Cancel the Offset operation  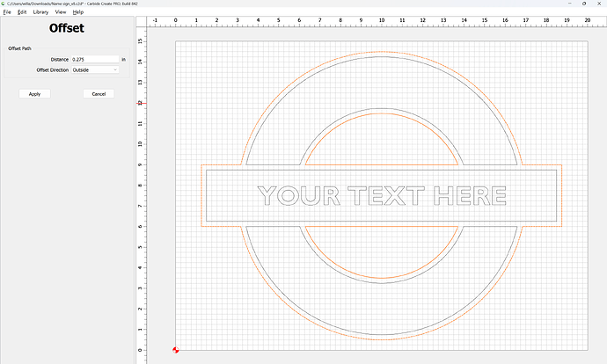(99, 93)
